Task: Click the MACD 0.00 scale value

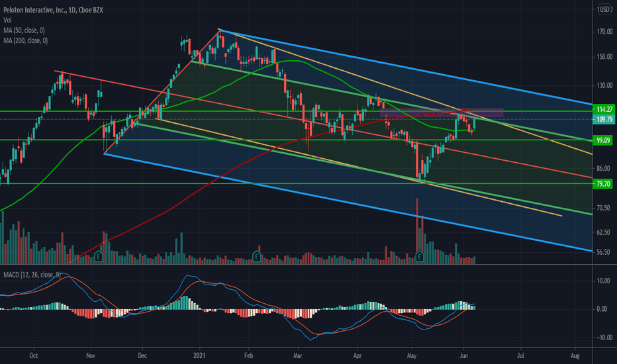Action: [602, 309]
